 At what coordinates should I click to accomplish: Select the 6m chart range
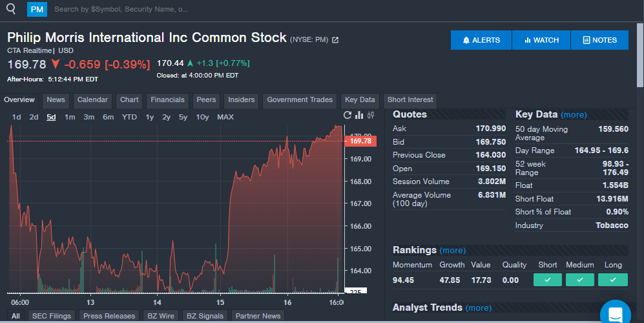[x=108, y=117]
